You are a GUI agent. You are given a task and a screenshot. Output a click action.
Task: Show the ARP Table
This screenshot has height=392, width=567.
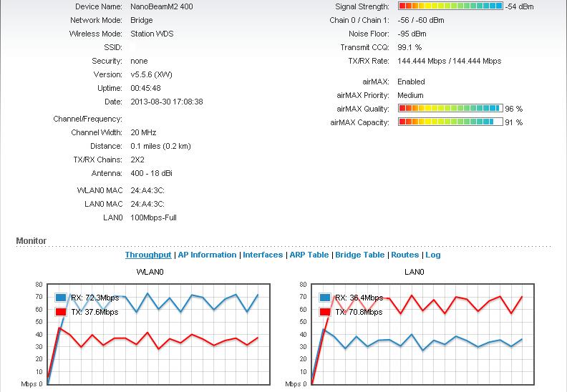pos(309,255)
